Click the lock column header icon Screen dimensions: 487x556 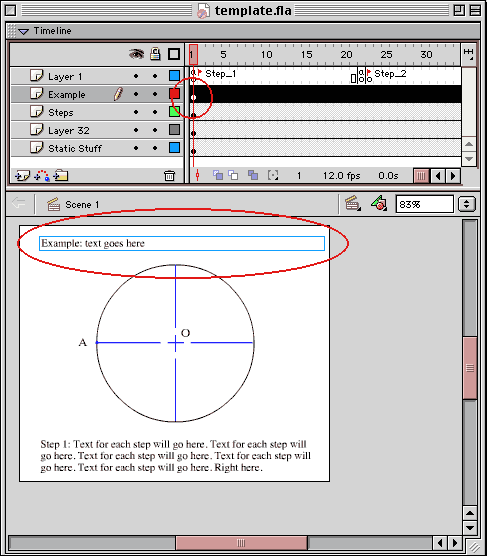click(155, 54)
